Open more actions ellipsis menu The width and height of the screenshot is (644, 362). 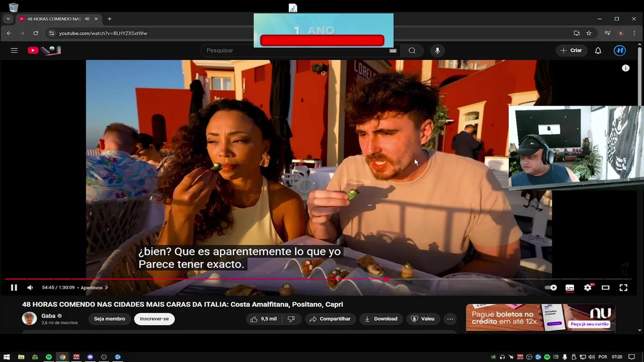(450, 319)
